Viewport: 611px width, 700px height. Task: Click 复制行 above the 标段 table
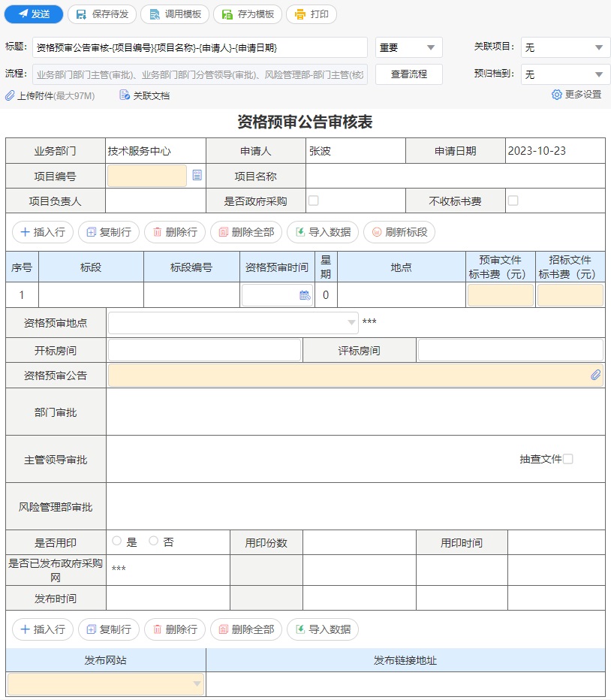pos(109,232)
